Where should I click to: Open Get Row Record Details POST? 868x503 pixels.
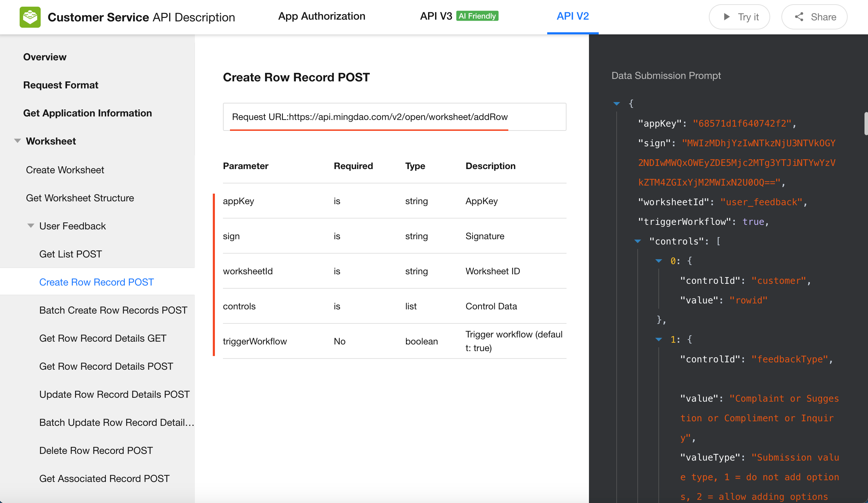click(x=106, y=366)
